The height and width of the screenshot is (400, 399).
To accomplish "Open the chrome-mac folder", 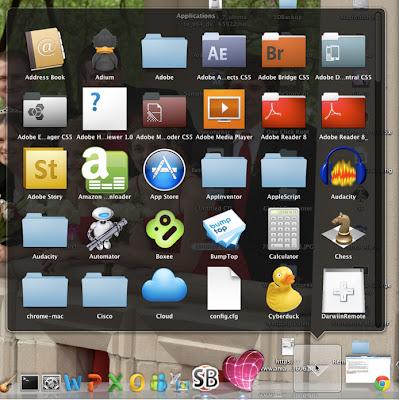I will click(x=45, y=290).
